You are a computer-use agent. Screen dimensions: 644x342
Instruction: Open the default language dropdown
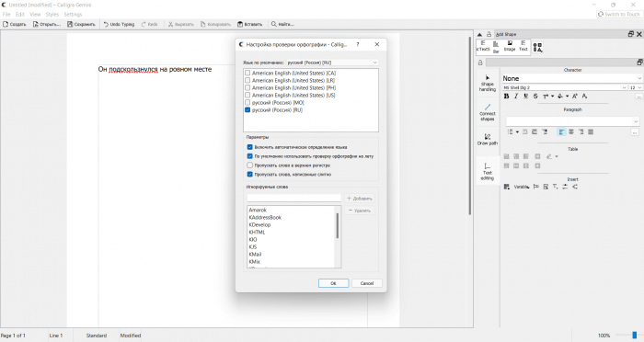tap(332, 63)
